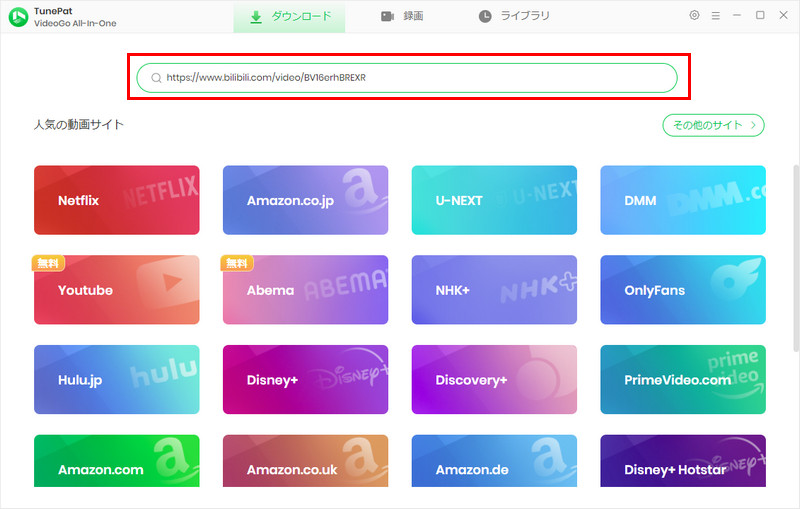Select the OnlyFans site card
The height and width of the screenshot is (509, 800).
pyautogui.click(x=683, y=290)
